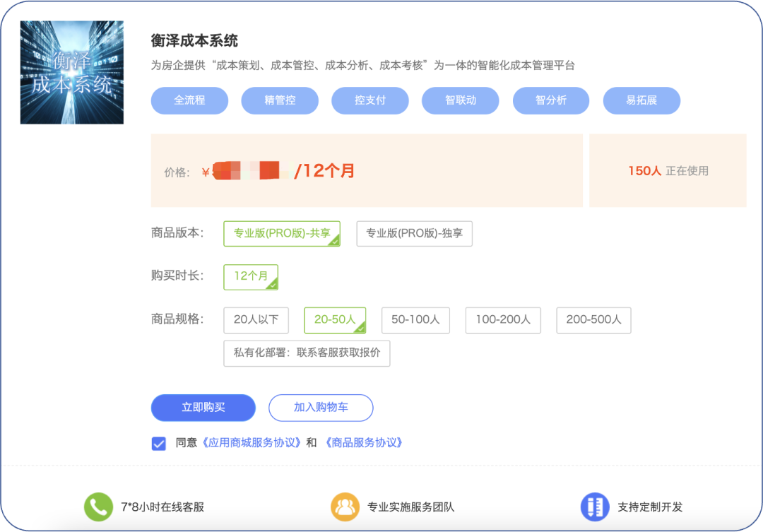Pick the 200-500人 size option
This screenshot has height=532, width=763.
[593, 320]
